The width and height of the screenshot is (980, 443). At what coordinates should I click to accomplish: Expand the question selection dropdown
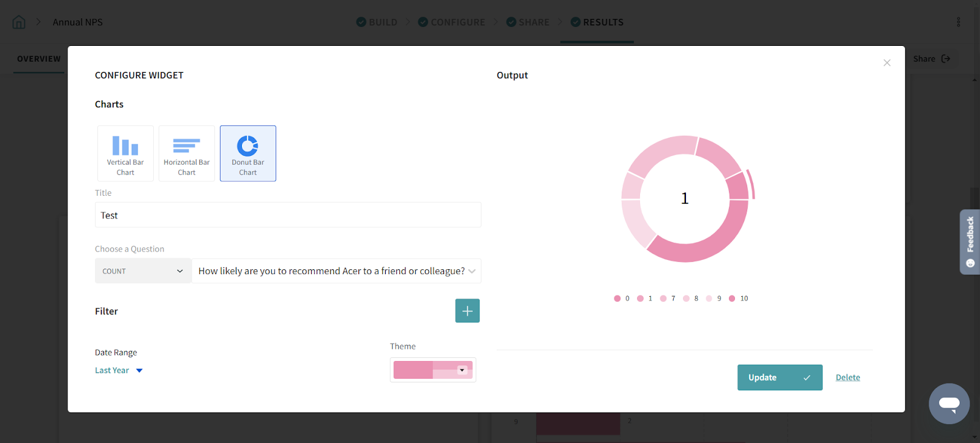click(336, 271)
